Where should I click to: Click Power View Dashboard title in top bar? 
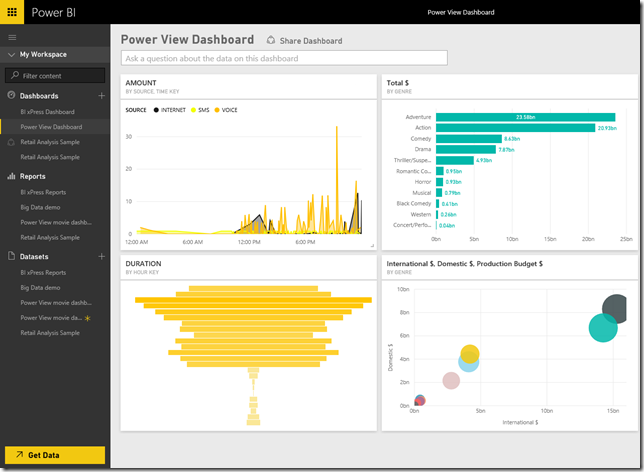(461, 12)
